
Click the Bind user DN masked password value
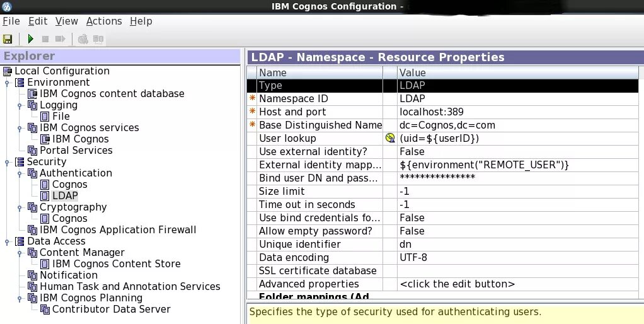coord(518,178)
